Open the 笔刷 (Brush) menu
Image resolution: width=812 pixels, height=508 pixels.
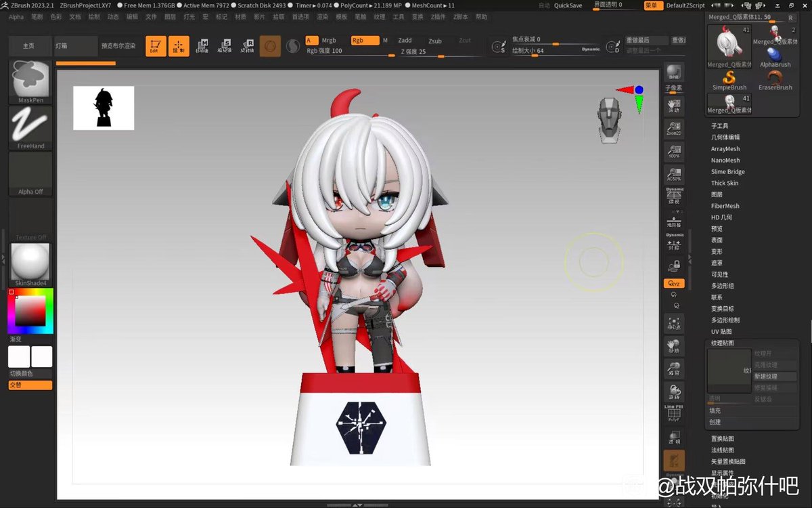37,16
